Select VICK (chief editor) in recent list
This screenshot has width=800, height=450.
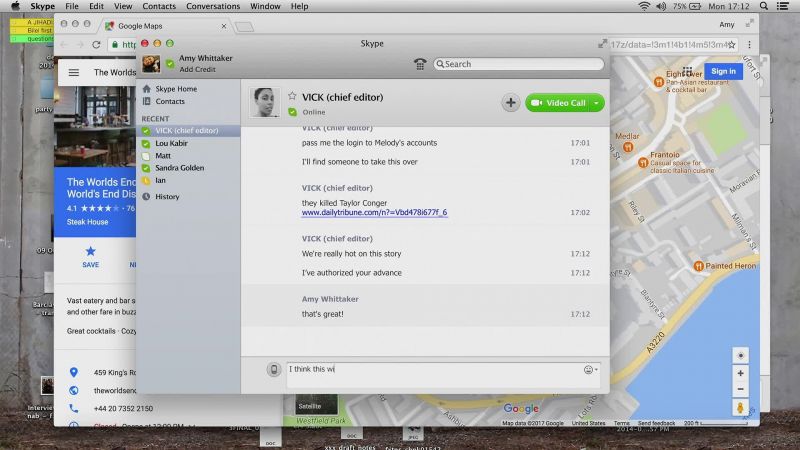tap(188, 131)
